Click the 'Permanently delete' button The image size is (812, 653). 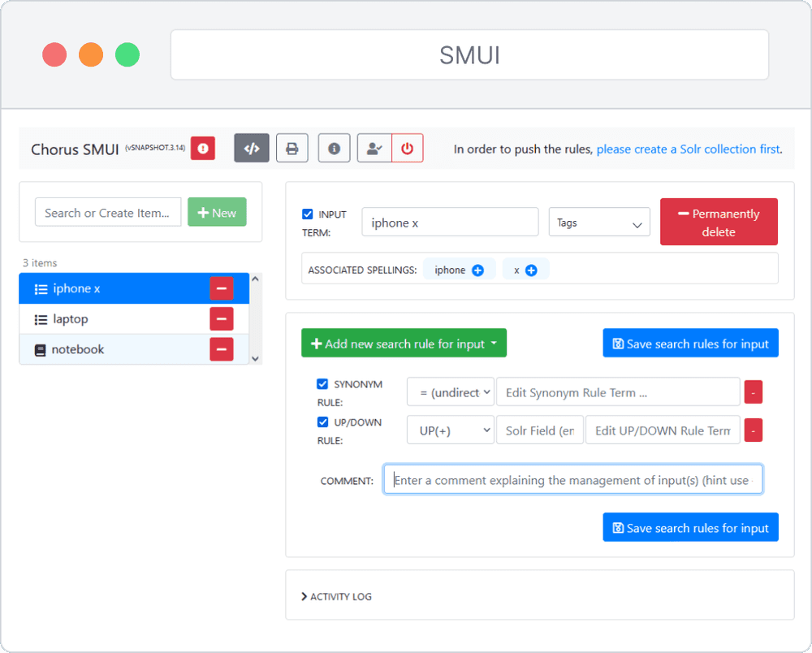point(718,221)
